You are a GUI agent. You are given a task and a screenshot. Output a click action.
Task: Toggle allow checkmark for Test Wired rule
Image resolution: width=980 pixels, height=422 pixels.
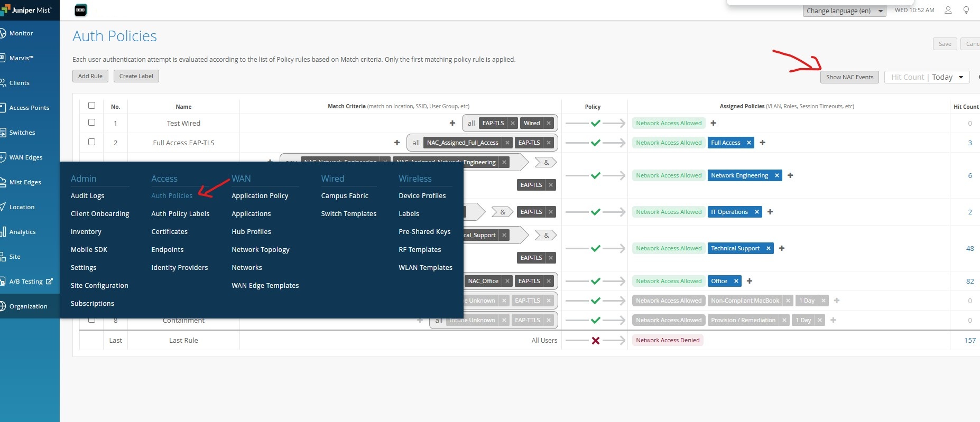point(596,123)
